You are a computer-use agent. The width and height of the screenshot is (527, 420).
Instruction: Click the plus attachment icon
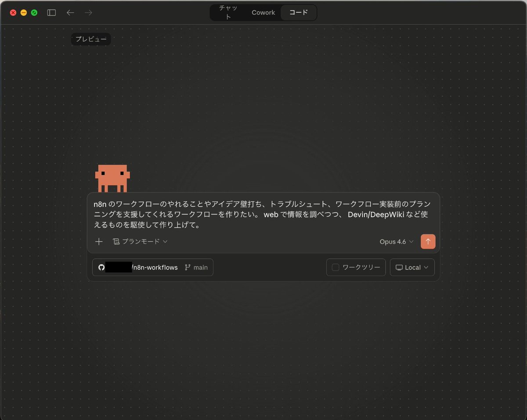click(99, 241)
